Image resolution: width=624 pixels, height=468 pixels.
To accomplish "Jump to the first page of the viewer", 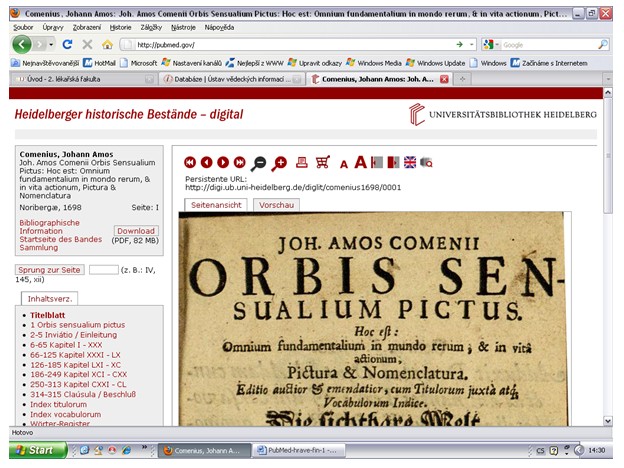I will pos(190,162).
